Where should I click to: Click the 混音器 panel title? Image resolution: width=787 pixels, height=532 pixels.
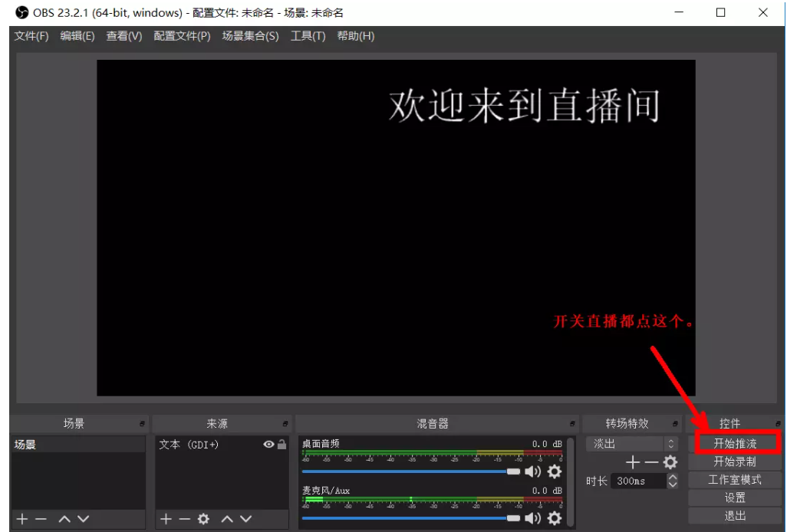(x=432, y=424)
